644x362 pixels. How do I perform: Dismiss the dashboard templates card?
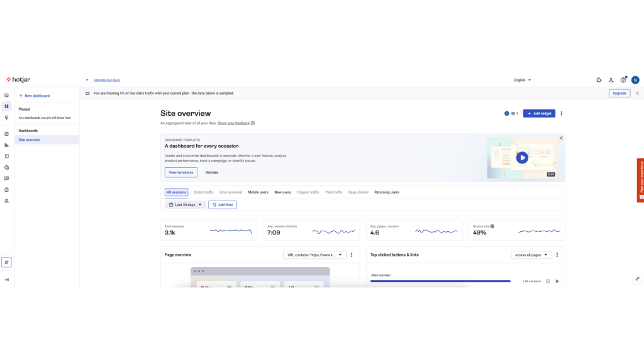[x=212, y=172]
